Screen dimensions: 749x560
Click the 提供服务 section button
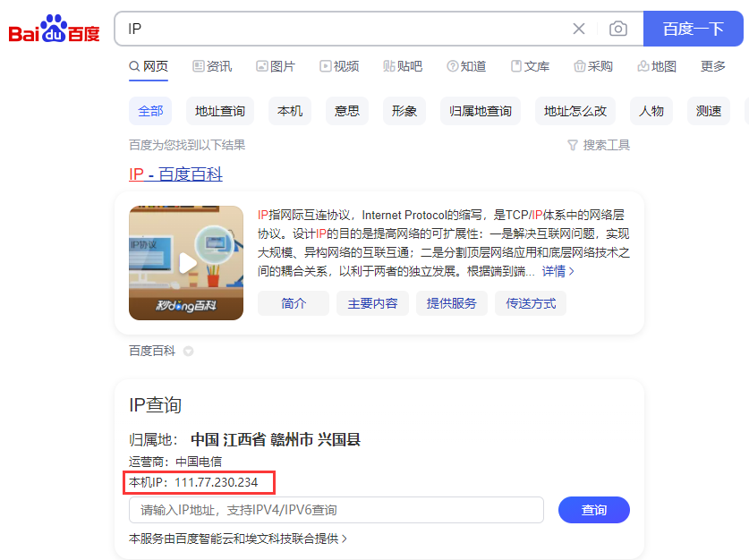(451, 303)
